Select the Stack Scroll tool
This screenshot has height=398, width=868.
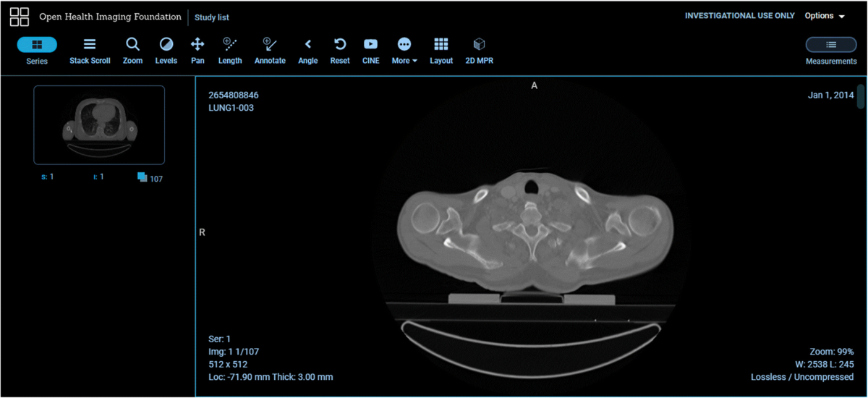click(x=90, y=51)
